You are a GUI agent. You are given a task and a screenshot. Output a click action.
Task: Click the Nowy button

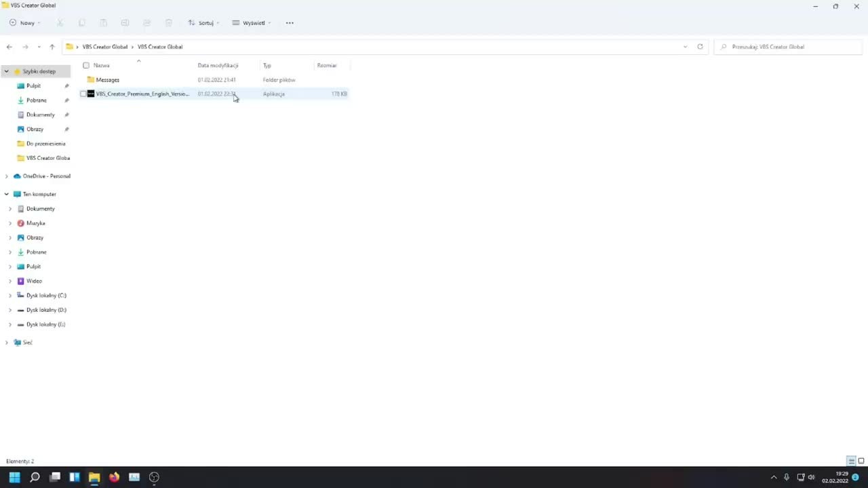[x=24, y=22]
